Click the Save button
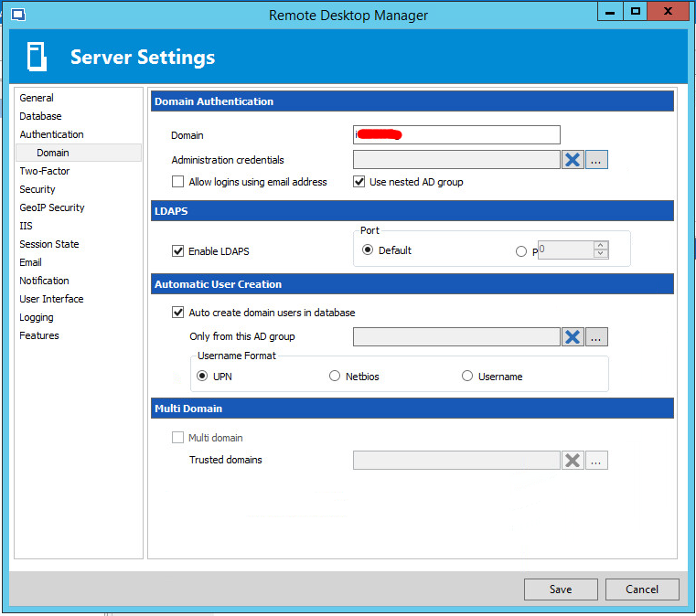The width and height of the screenshot is (696, 616). tap(561, 589)
